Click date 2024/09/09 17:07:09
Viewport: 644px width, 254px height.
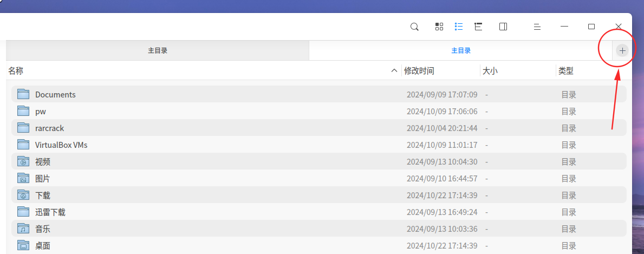pos(442,95)
